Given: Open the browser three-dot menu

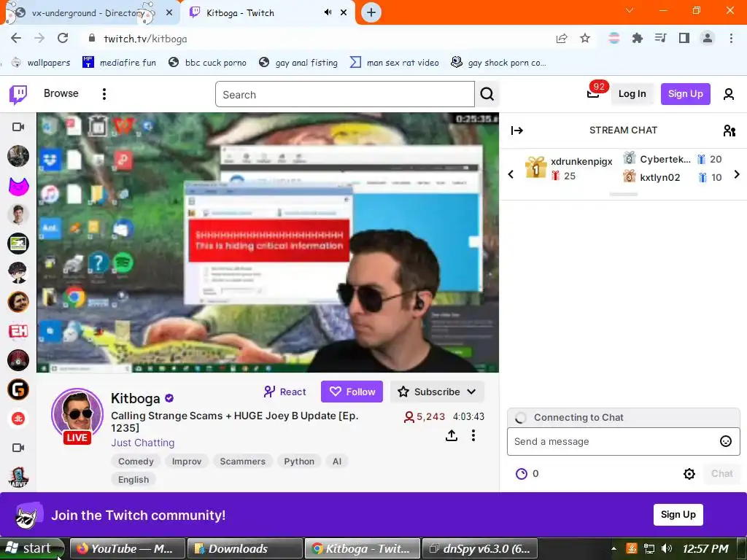Looking at the screenshot, I should pyautogui.click(x=731, y=39).
